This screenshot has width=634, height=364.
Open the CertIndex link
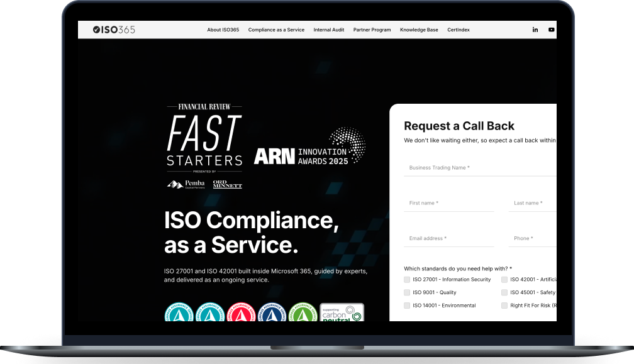[459, 30]
